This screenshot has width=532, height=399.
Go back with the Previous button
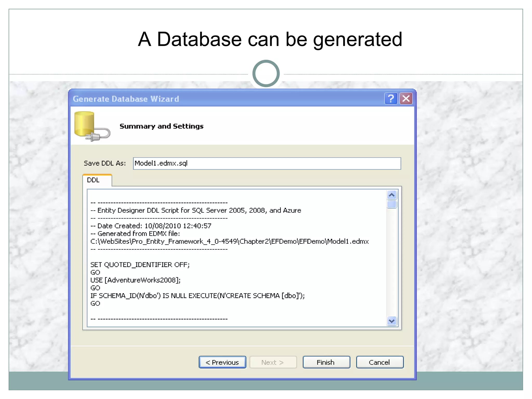click(222, 362)
